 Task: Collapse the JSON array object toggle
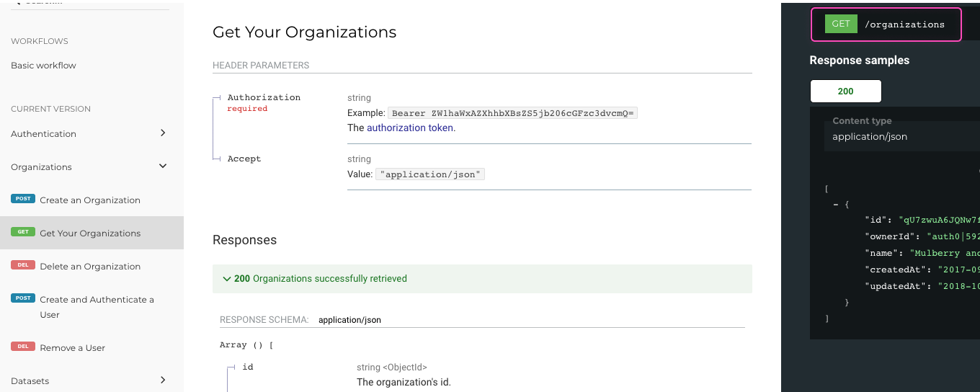click(x=836, y=205)
